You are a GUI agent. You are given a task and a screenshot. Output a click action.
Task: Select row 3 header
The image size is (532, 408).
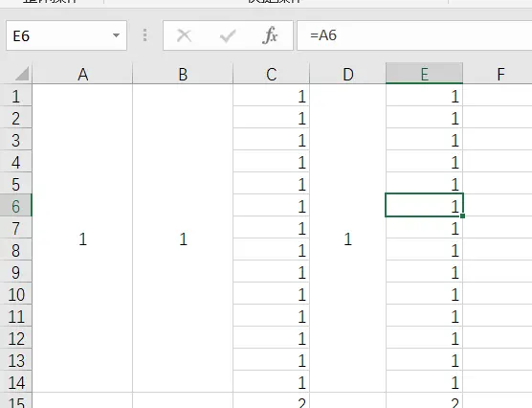point(16,140)
